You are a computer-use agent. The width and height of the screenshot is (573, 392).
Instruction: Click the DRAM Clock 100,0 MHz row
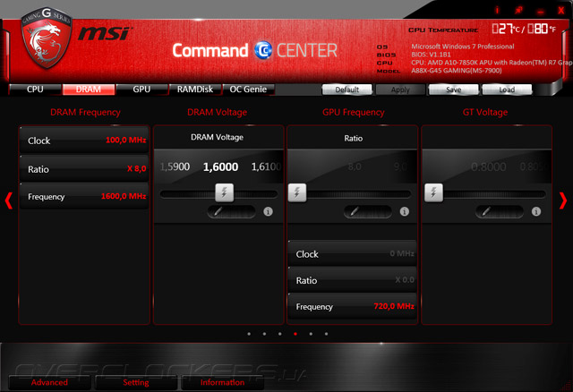[84, 141]
